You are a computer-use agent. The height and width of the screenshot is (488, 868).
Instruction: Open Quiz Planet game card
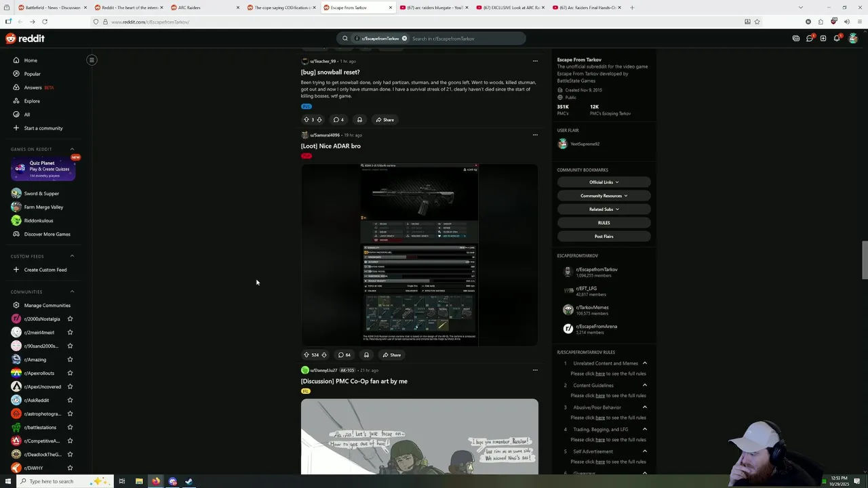coord(43,169)
